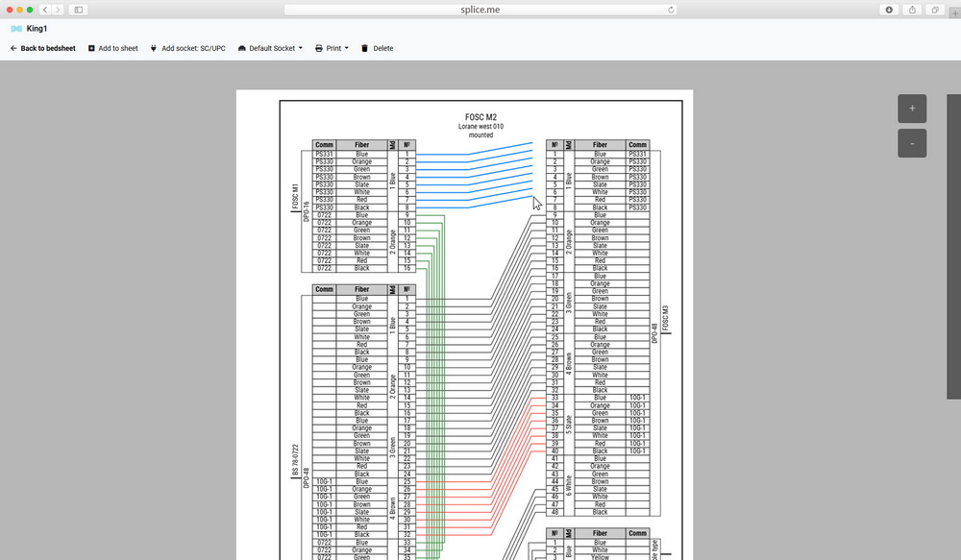Image resolution: width=961 pixels, height=560 pixels.
Task: Click the splice.me logo icon
Action: pyautogui.click(x=16, y=29)
